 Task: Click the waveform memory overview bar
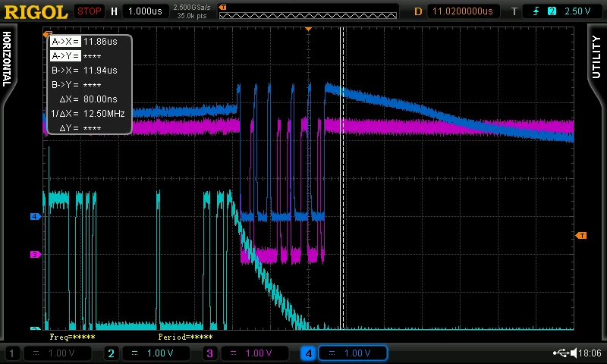tap(308, 15)
